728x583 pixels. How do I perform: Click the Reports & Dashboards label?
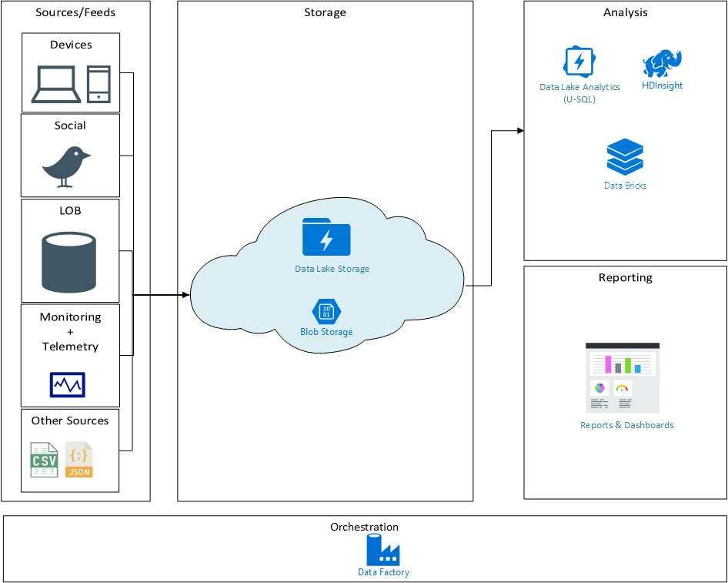(626, 425)
